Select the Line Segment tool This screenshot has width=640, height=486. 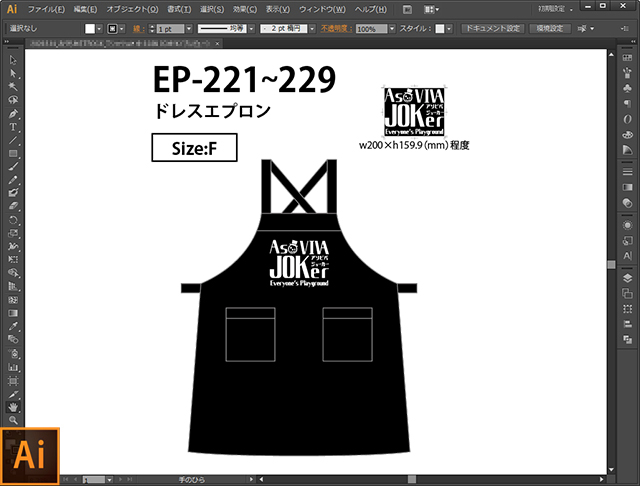click(13, 140)
